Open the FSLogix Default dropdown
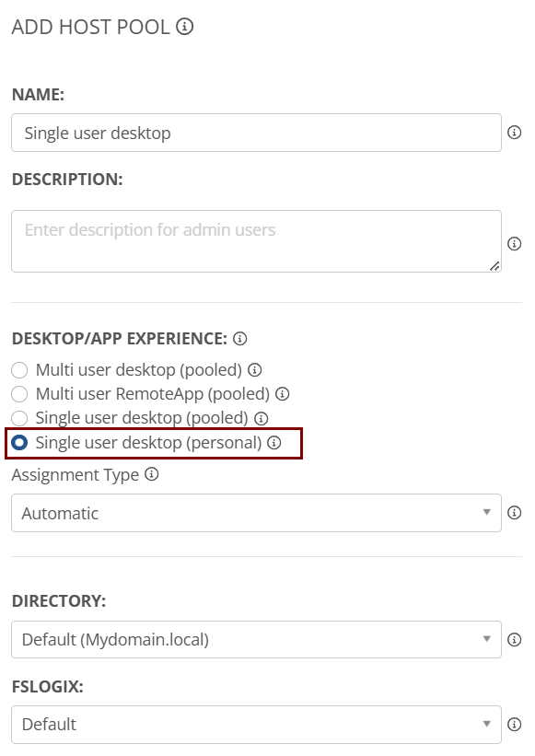This screenshot has width=535, height=756. click(256, 724)
